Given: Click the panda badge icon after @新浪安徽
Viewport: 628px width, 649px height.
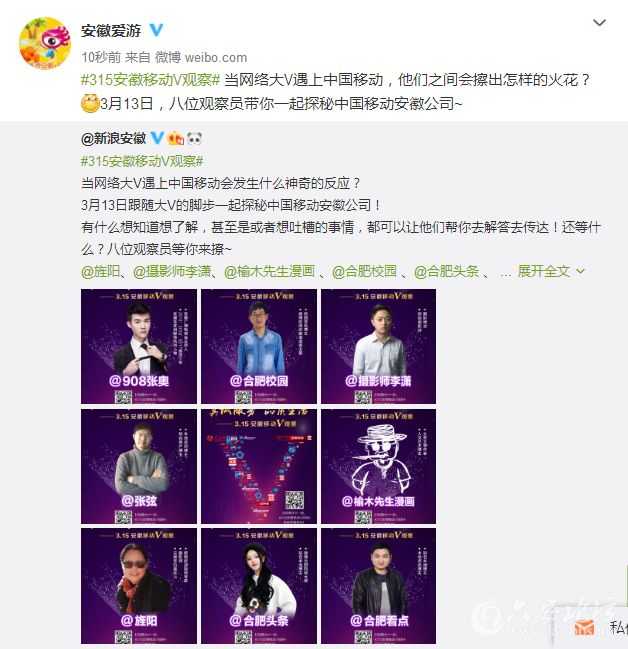Looking at the screenshot, I should tap(194, 138).
